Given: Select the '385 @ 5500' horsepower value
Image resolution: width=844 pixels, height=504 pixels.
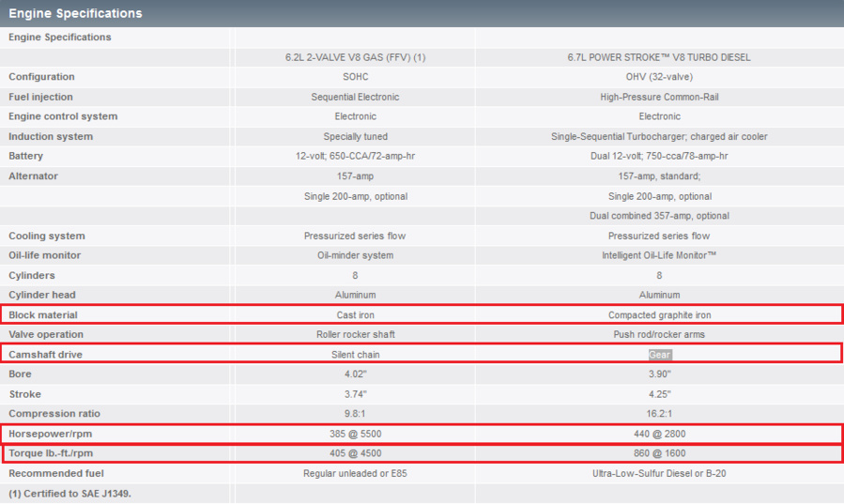Looking at the screenshot, I should [x=355, y=434].
